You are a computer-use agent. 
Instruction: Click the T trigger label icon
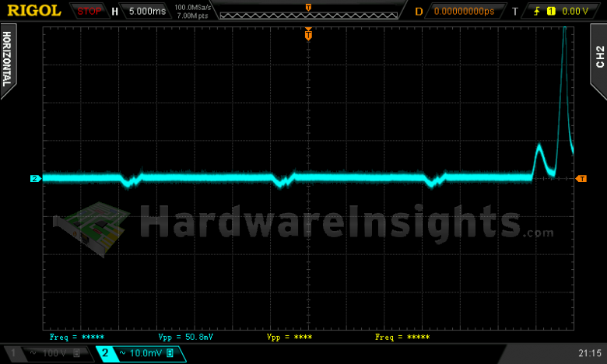tap(514, 12)
